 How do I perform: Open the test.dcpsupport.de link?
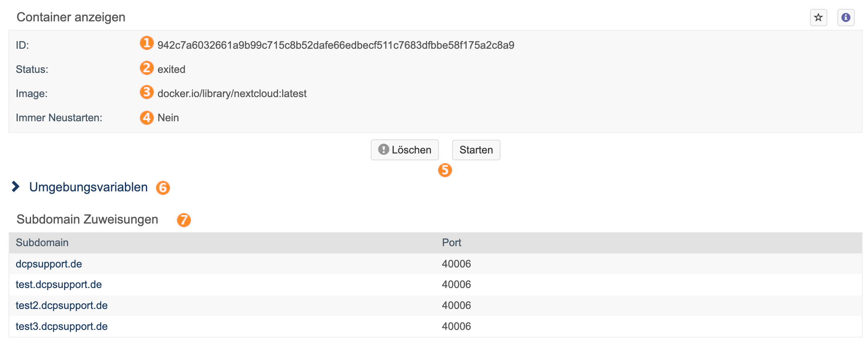click(58, 284)
